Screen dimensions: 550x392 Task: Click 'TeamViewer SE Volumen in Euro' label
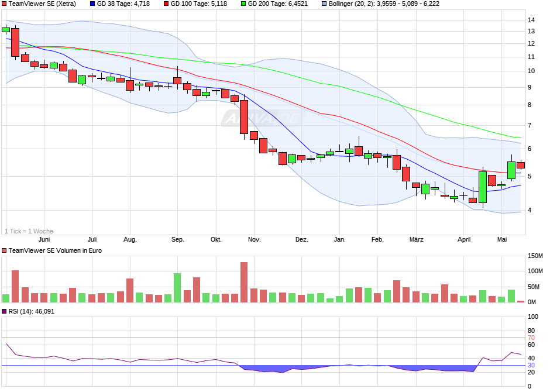pos(55,250)
